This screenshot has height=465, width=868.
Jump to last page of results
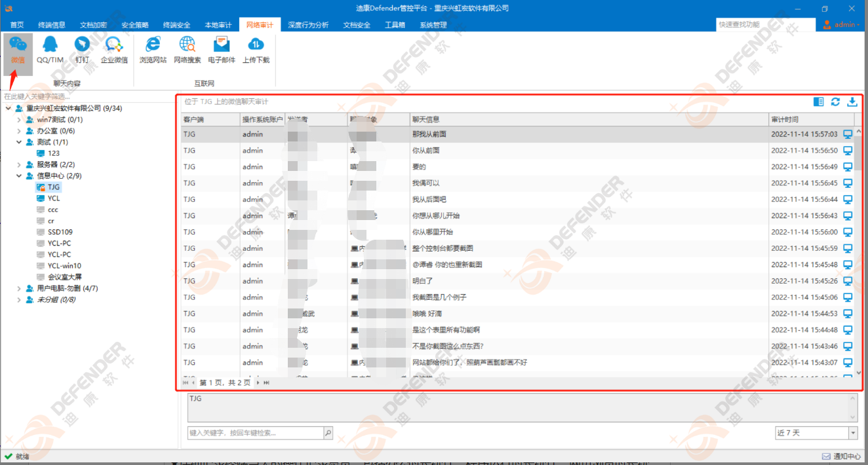266,382
